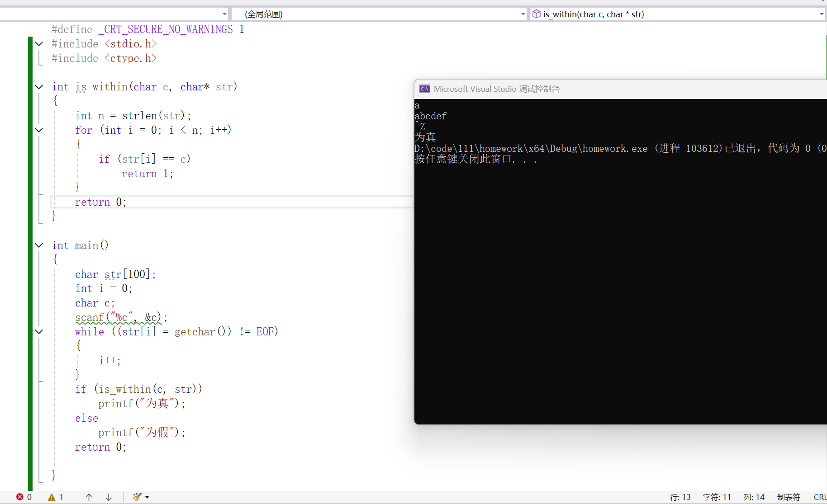Click the green change-tracking margin bar
The width and height of the screenshot is (827, 504).
point(30,264)
